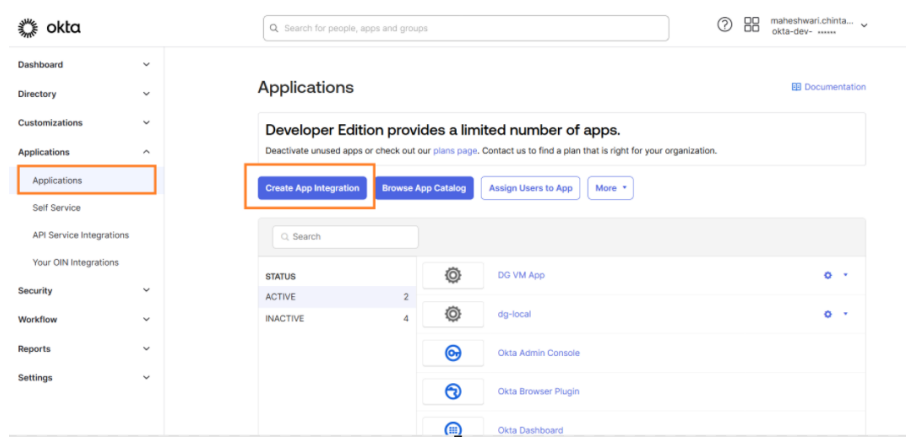
Task: Open the apps grid icon
Action: (752, 25)
